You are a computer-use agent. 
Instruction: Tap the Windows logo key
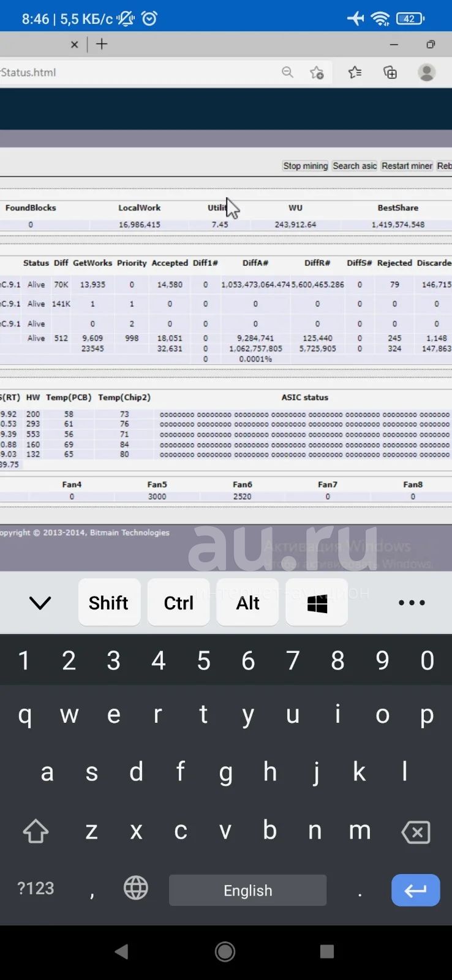[317, 603]
